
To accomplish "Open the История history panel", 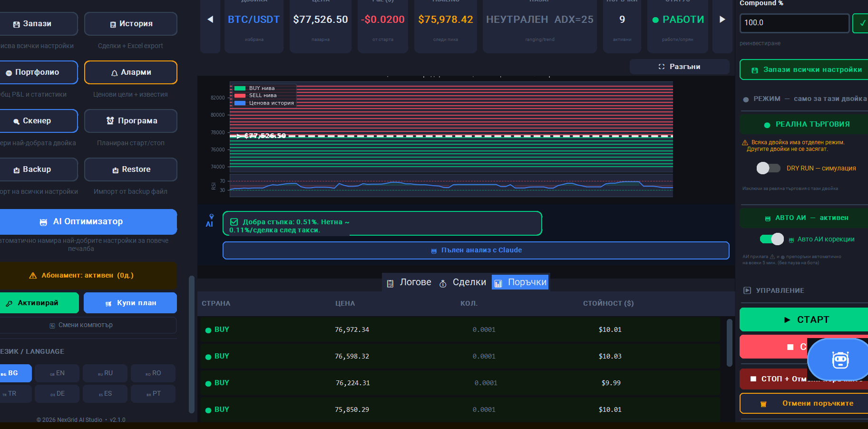I will 131,24.
